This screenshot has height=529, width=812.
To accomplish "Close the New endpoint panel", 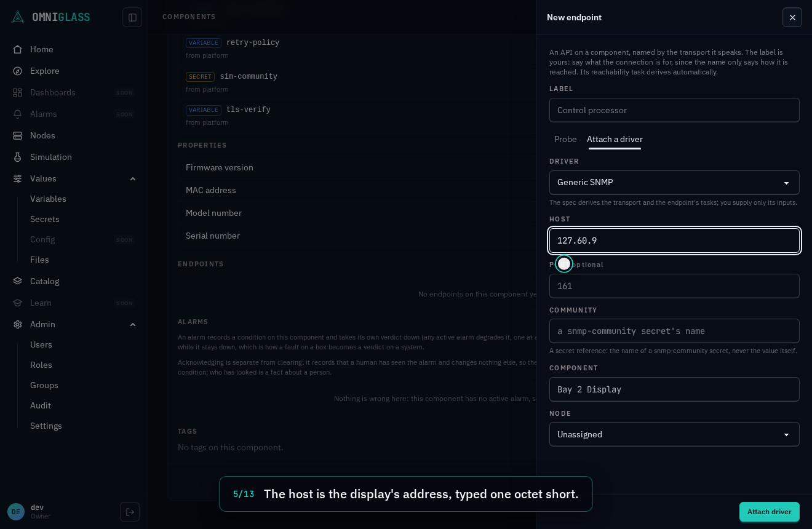I will coord(792,17).
